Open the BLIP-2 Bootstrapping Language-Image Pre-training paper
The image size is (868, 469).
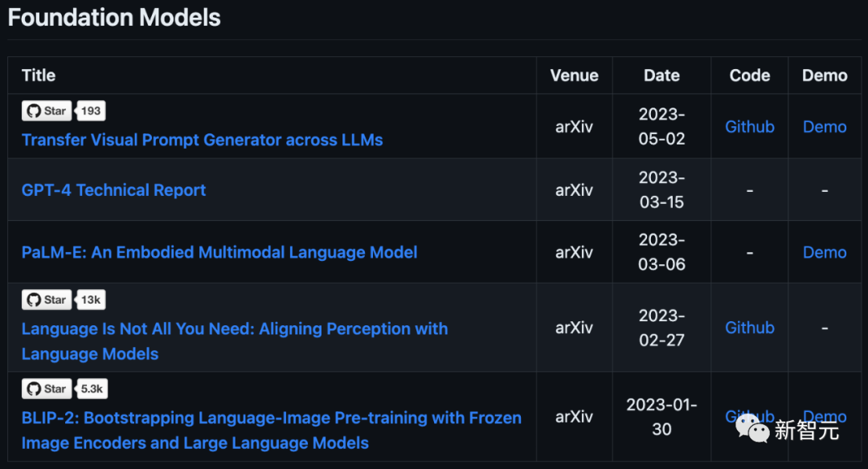(x=271, y=418)
